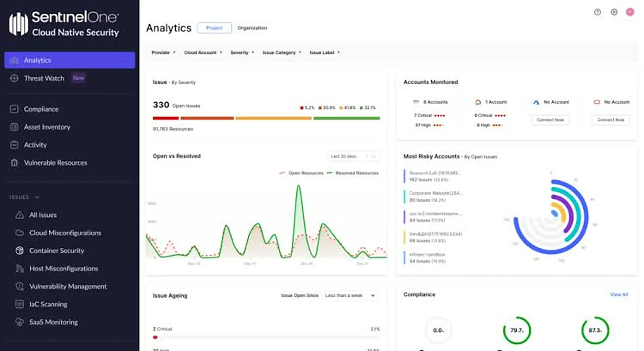The width and height of the screenshot is (644, 351).
Task: Click the SaaS Monitoring cloud icon
Action: point(19,322)
